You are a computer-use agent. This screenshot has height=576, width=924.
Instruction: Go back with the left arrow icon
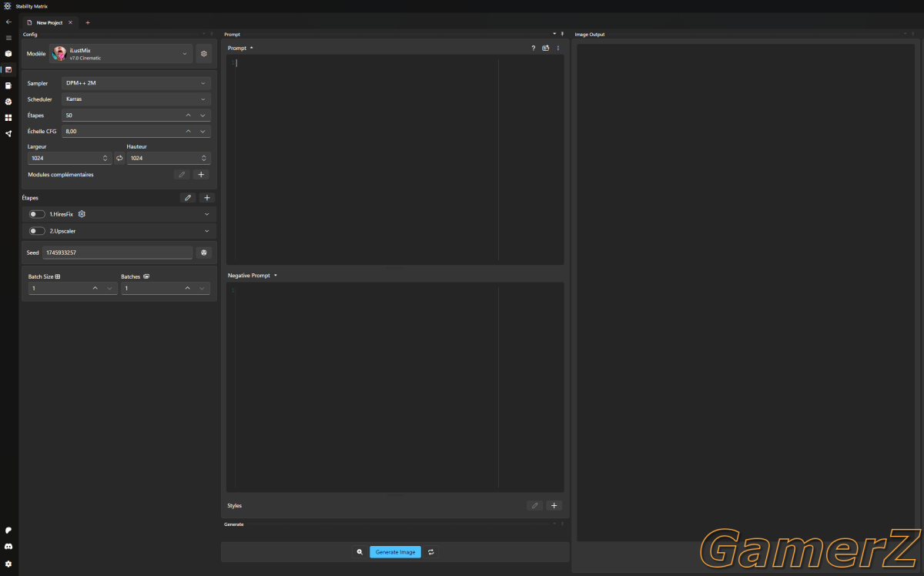click(8, 22)
